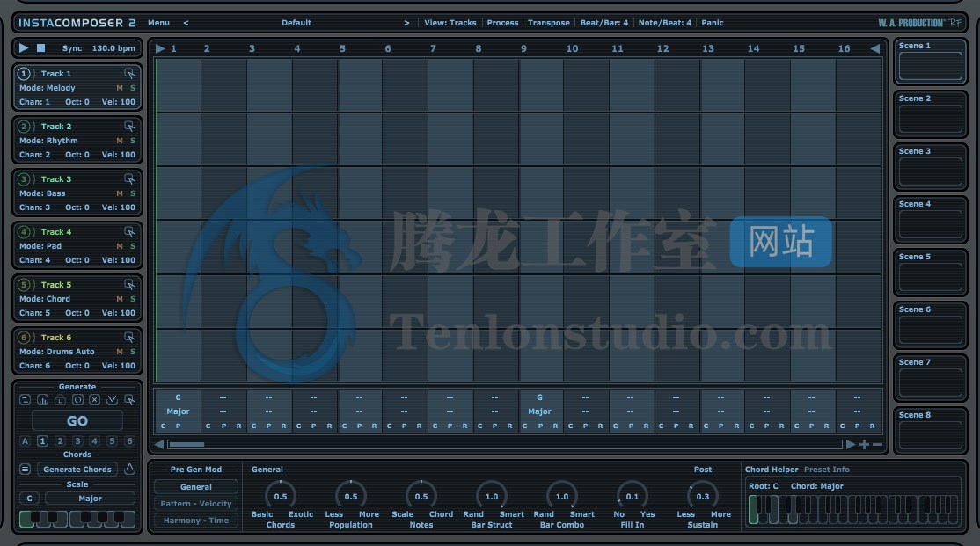The height and width of the screenshot is (546, 980).
Task: Open the Track 6 edit cursor icon
Action: coord(129,338)
